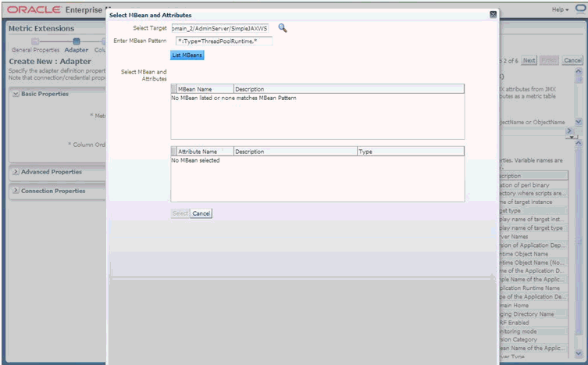Click the wizard Cancel button
Screen dimensions: 588x365
572,60
